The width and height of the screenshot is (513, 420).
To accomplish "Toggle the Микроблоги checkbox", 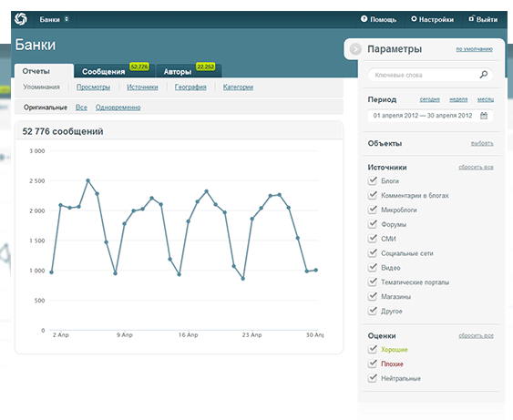I will (x=373, y=210).
